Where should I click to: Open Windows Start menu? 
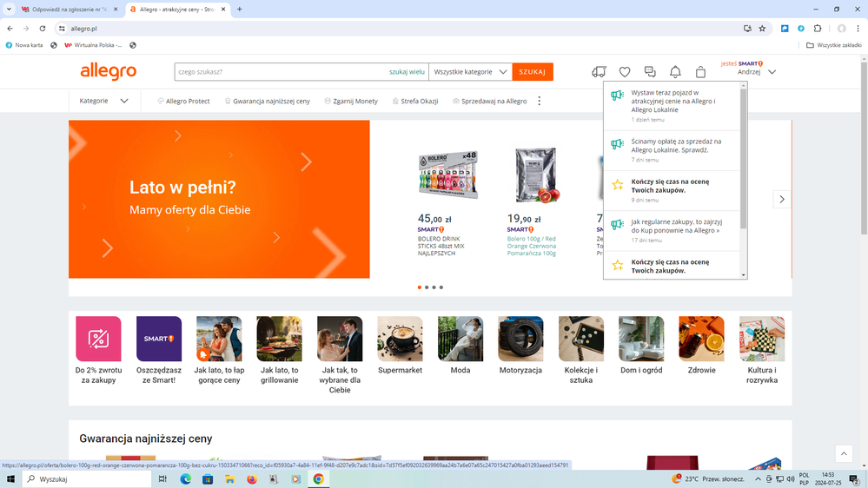(10, 478)
